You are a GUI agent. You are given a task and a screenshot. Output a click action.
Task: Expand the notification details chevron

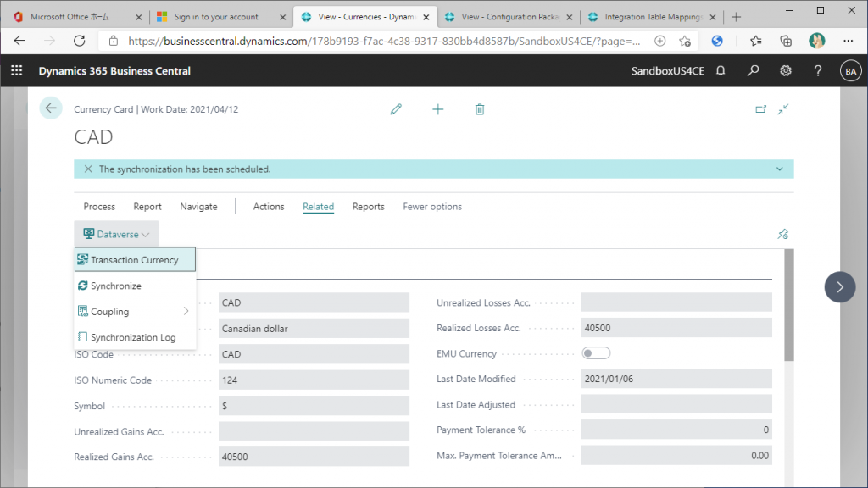click(780, 169)
